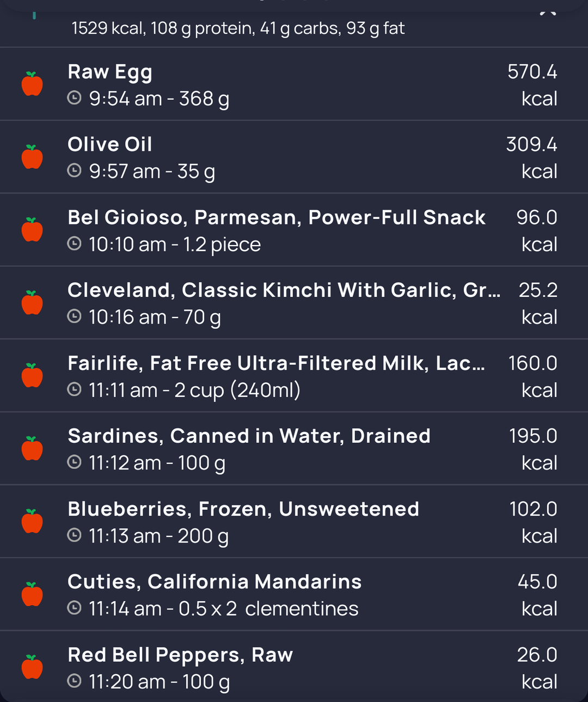Tap the apple icon next to Sardines

(32, 449)
